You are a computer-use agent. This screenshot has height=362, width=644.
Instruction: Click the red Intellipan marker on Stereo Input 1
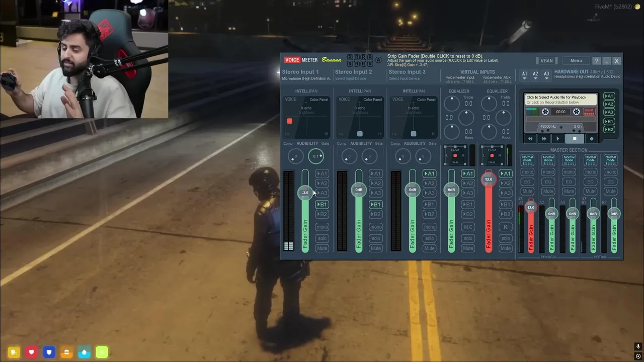tap(289, 121)
